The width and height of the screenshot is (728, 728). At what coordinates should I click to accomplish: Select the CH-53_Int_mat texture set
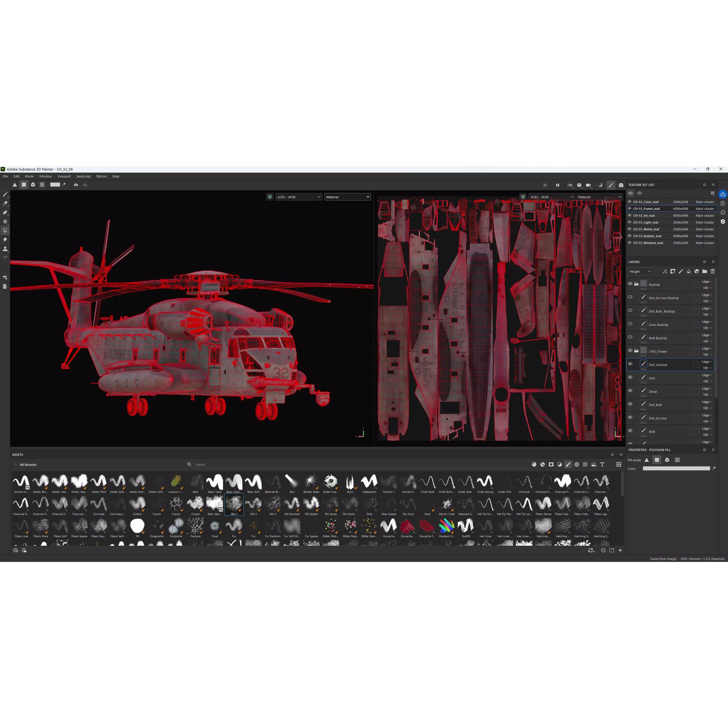pyautogui.click(x=672, y=216)
